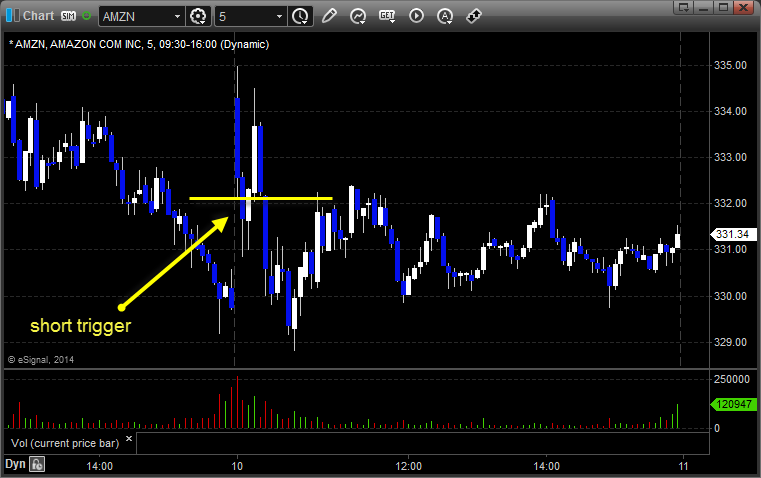The height and width of the screenshot is (478, 761).
Task: Minimize the chart window
Action: click(704, 7)
